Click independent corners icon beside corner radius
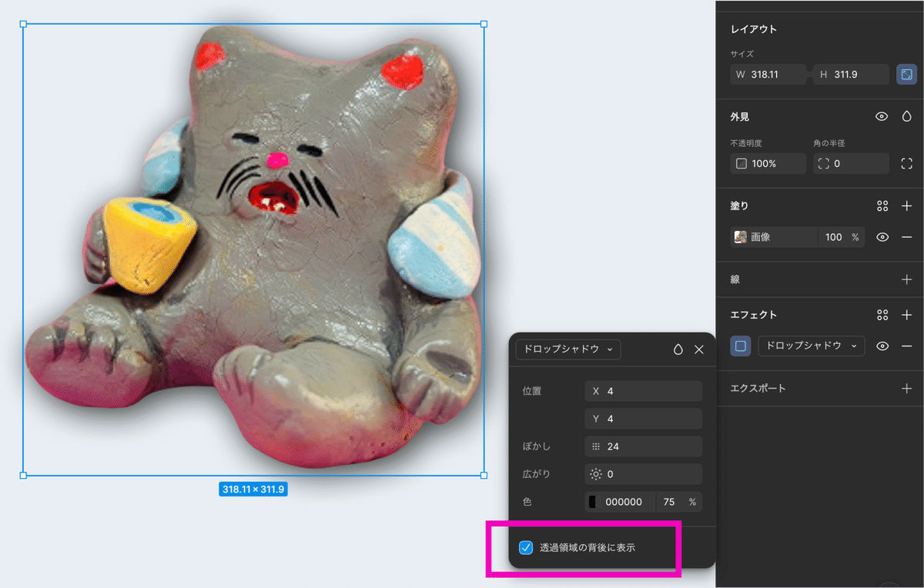 point(906,164)
